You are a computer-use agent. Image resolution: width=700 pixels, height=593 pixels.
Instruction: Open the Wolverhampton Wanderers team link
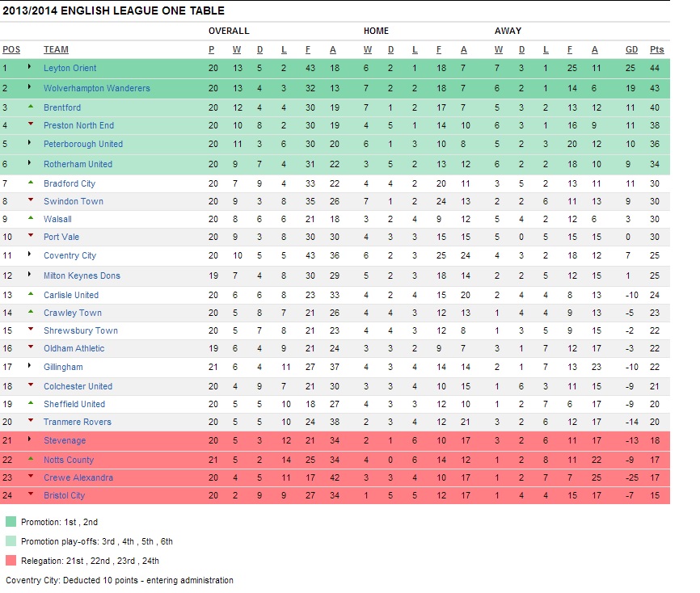coord(96,88)
